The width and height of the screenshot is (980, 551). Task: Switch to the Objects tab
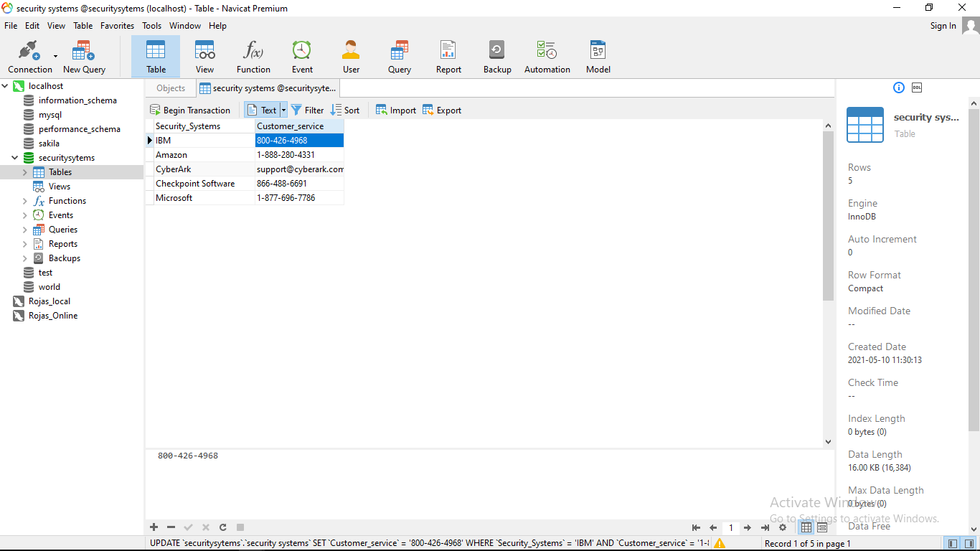(171, 88)
